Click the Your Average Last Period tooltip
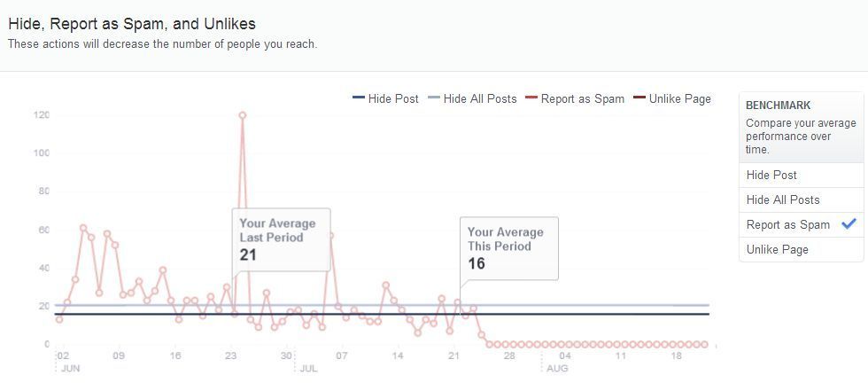This screenshot has width=868, height=383. tap(281, 238)
